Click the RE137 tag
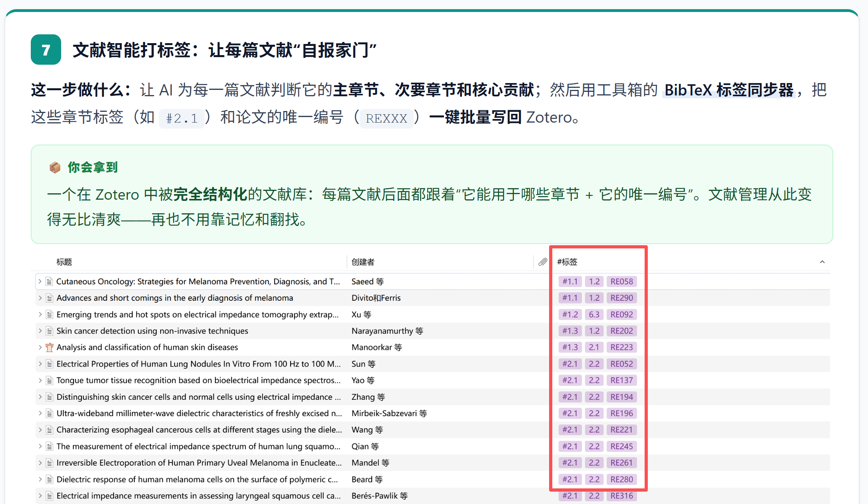This screenshot has height=504, width=868. click(621, 381)
